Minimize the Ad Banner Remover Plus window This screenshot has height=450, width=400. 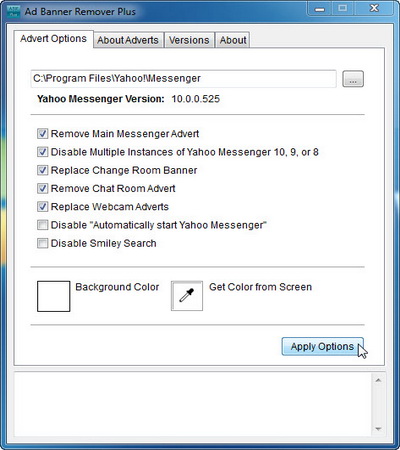click(320, 9)
